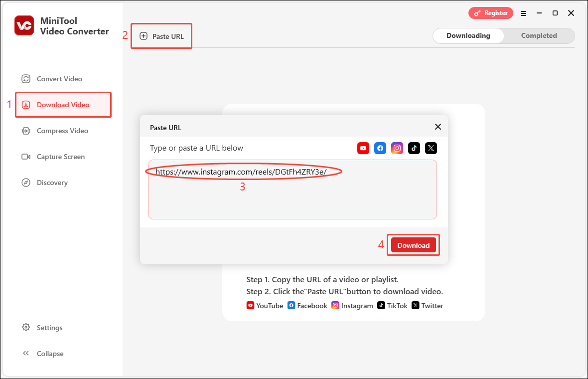The width and height of the screenshot is (588, 379).
Task: Click the Discovery compass icon
Action: (x=26, y=183)
